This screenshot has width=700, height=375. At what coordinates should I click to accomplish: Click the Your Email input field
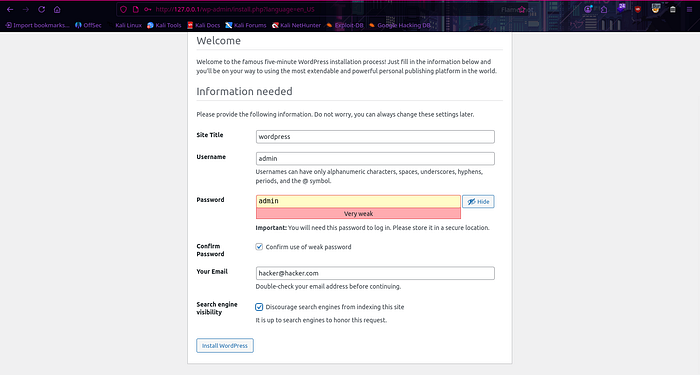[375, 273]
